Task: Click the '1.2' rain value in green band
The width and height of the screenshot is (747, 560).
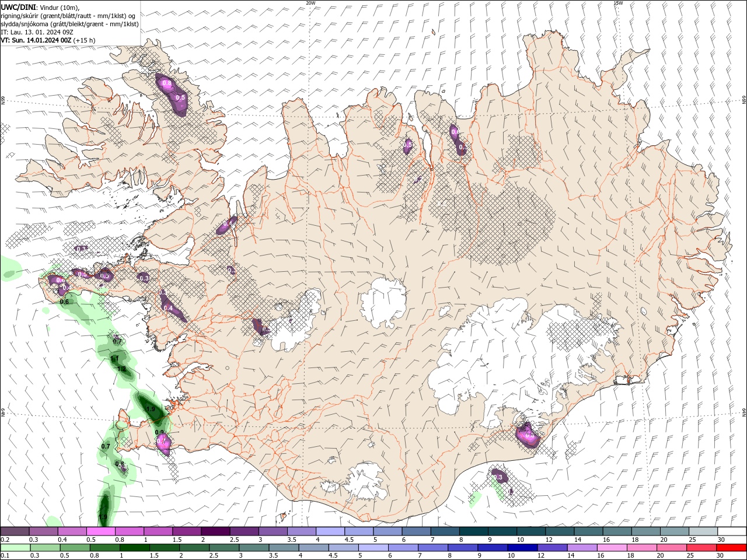Action: (x=121, y=369)
